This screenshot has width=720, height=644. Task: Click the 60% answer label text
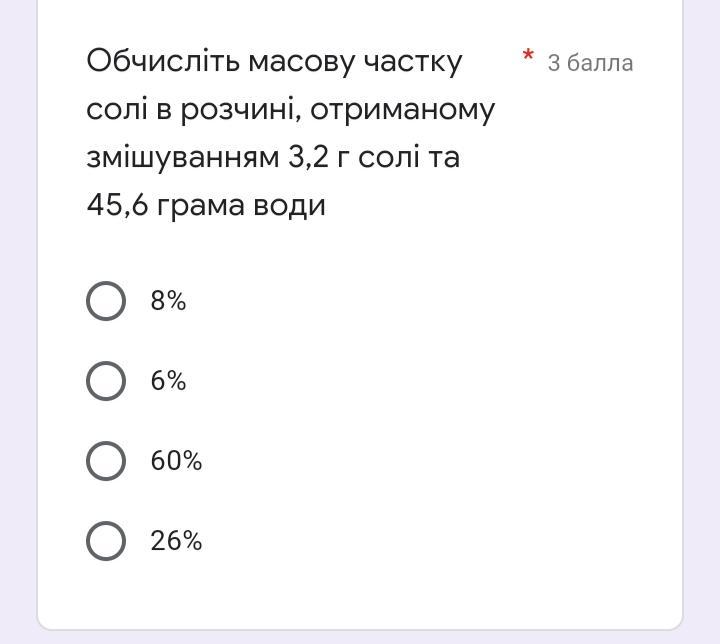[176, 461]
